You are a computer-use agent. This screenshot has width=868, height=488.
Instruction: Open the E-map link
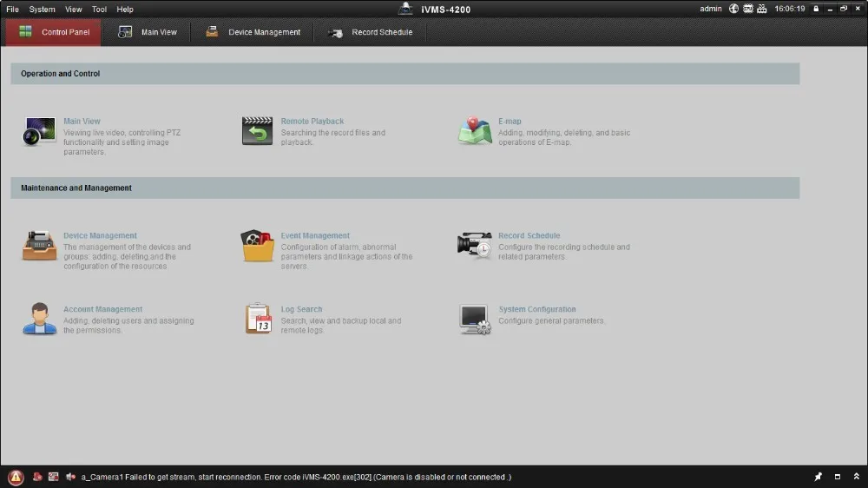click(510, 122)
